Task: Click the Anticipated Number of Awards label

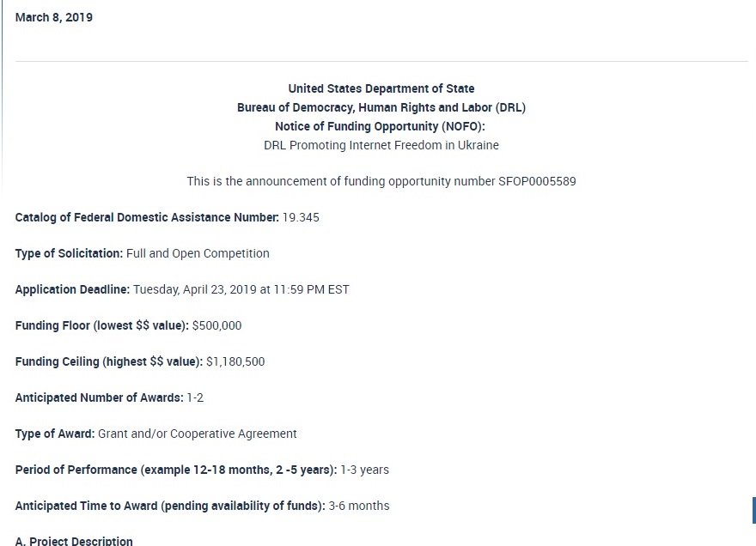Action: [99, 397]
